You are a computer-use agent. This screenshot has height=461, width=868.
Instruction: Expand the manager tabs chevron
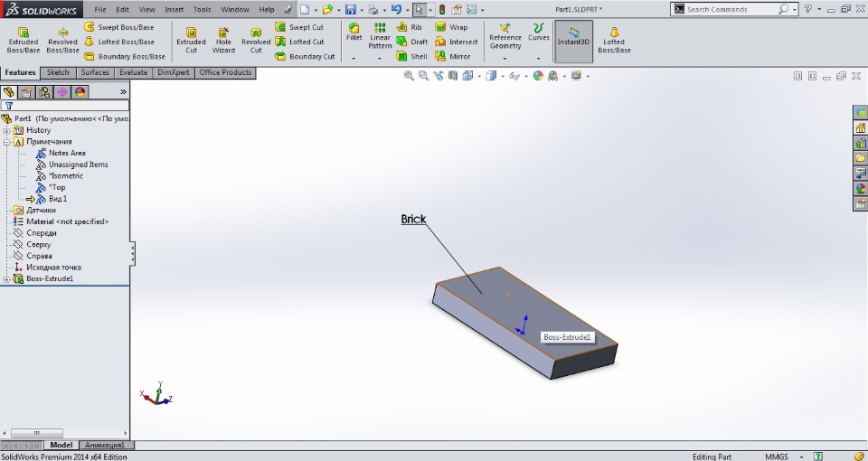pos(123,92)
